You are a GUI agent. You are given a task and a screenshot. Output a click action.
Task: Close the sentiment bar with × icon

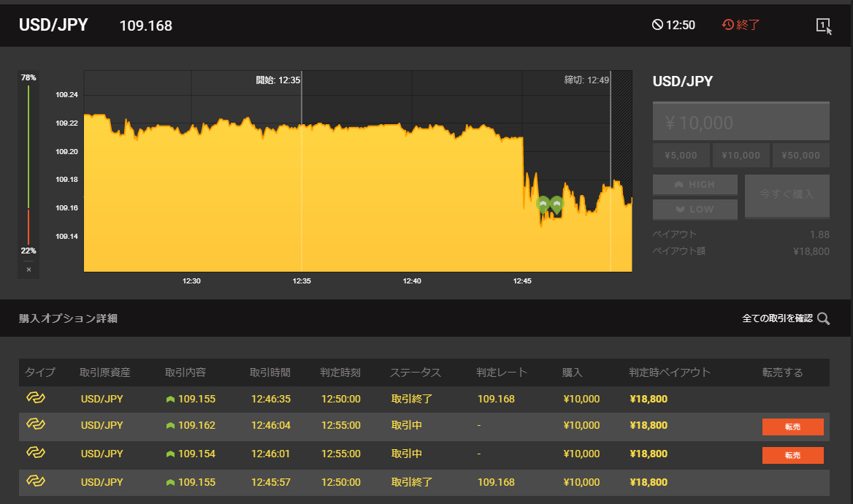(28, 270)
